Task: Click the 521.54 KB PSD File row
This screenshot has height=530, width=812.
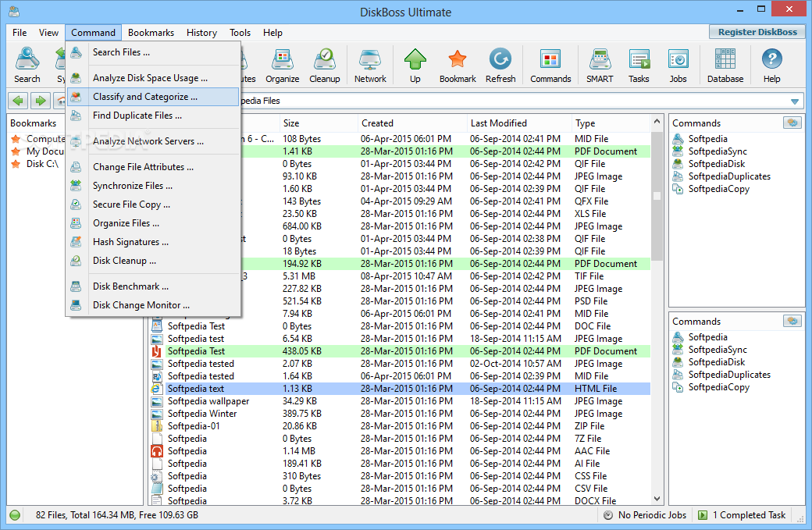Action: 445,301
